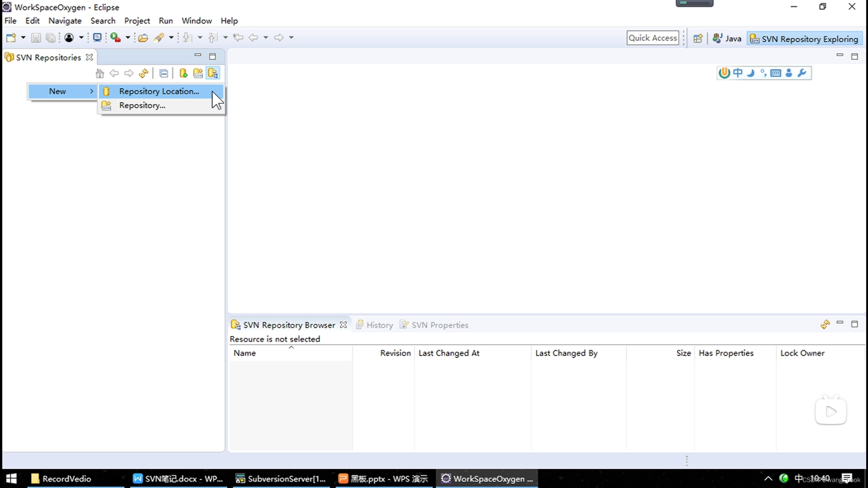The image size is (868, 488).
Task: Sort by Last Changed By column
Action: pos(579,353)
